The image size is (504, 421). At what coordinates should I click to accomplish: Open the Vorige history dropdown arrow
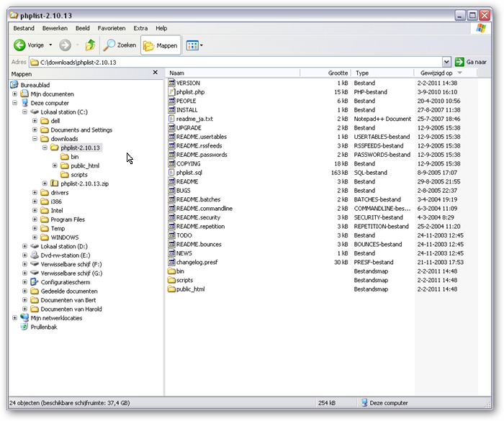click(x=50, y=45)
